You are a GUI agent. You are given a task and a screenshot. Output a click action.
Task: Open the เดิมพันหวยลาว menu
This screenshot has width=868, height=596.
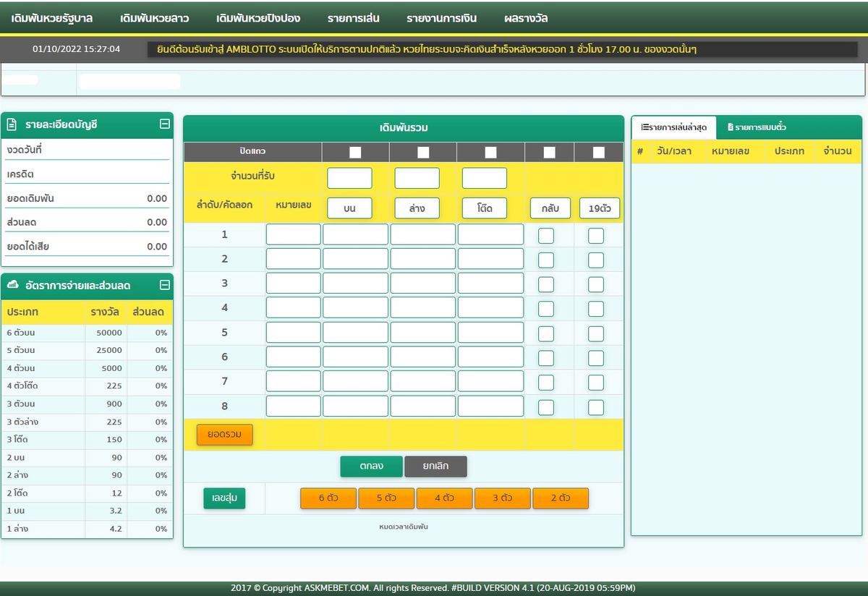pyautogui.click(x=154, y=18)
